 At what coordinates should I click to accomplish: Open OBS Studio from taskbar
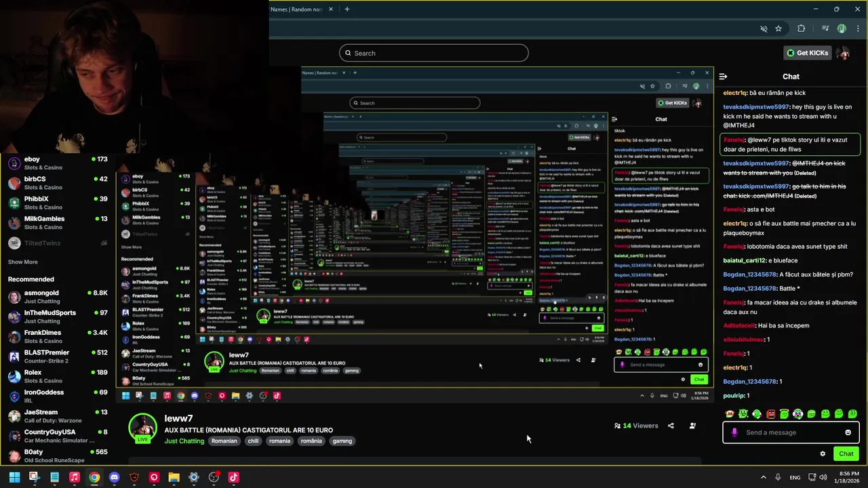pos(214,477)
